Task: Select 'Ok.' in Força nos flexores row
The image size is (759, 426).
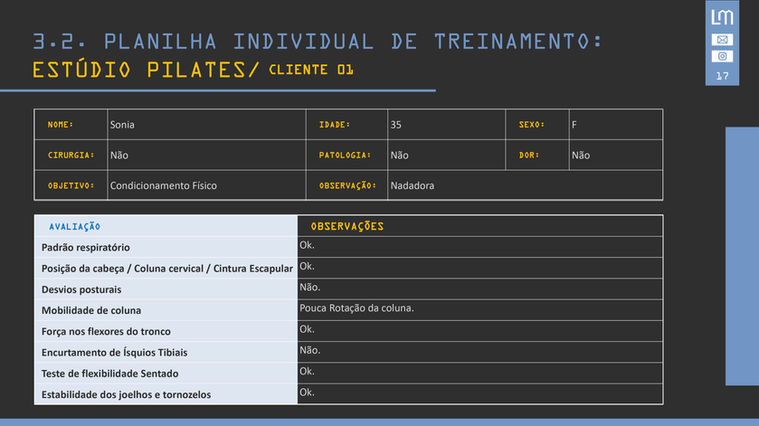Action: [x=307, y=329]
